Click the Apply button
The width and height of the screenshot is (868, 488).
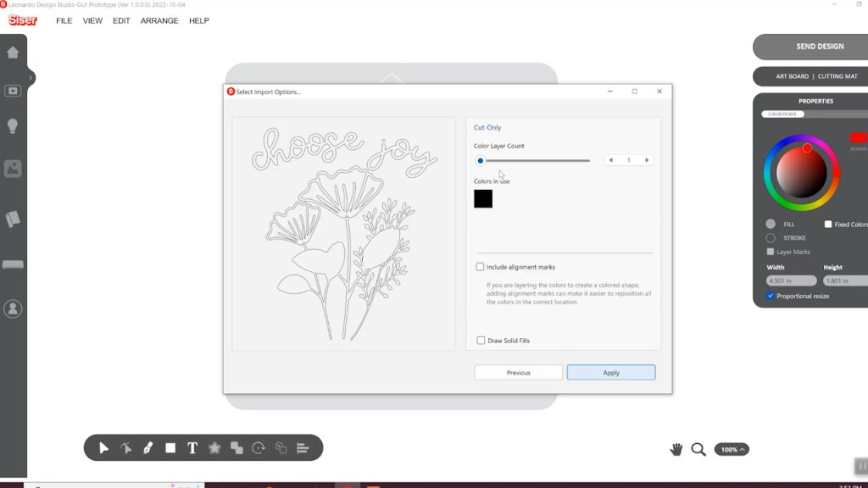click(611, 373)
